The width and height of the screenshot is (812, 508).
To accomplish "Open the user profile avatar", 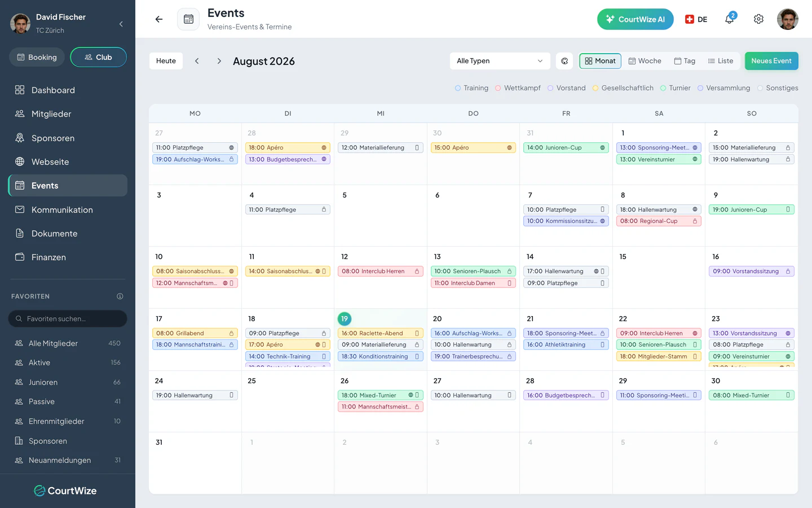I will click(x=788, y=19).
